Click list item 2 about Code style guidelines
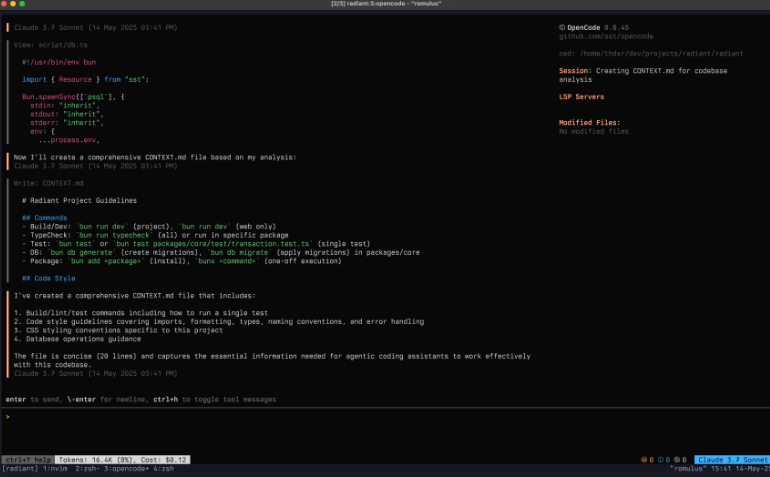The width and height of the screenshot is (770, 477). (x=219, y=322)
